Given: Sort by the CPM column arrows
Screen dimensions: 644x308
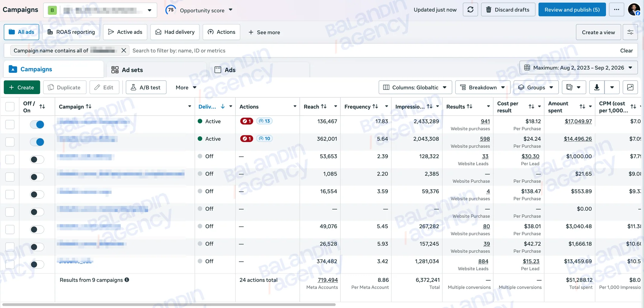Looking at the screenshot, I should click(x=633, y=107).
